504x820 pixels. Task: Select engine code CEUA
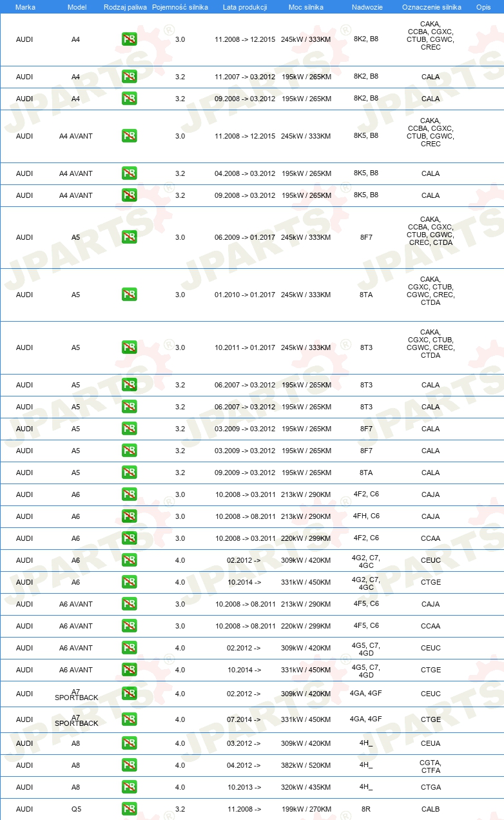[x=431, y=743]
